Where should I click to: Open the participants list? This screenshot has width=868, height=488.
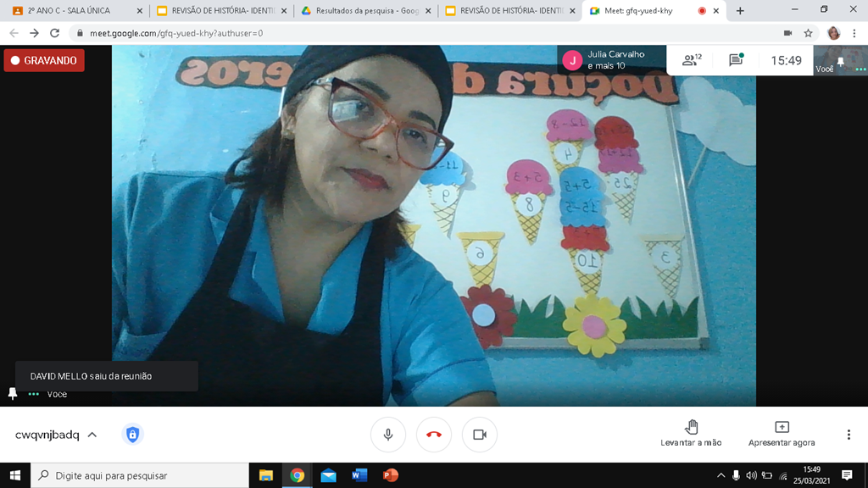coord(692,60)
